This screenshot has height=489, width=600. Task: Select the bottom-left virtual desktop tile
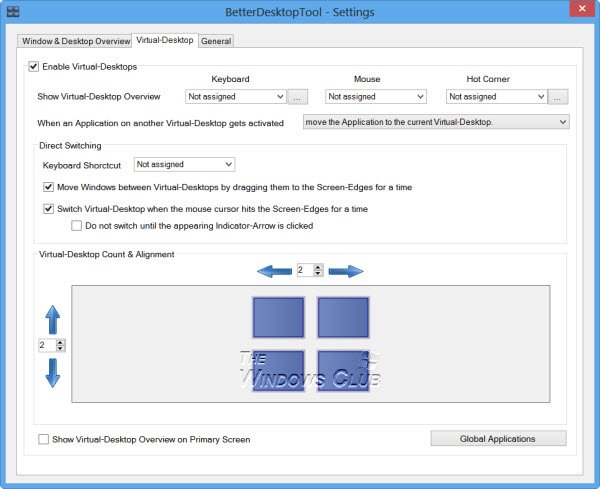279,371
